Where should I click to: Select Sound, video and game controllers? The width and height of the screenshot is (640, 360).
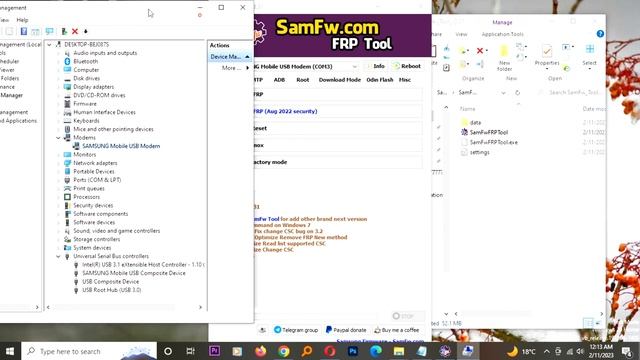tap(116, 231)
